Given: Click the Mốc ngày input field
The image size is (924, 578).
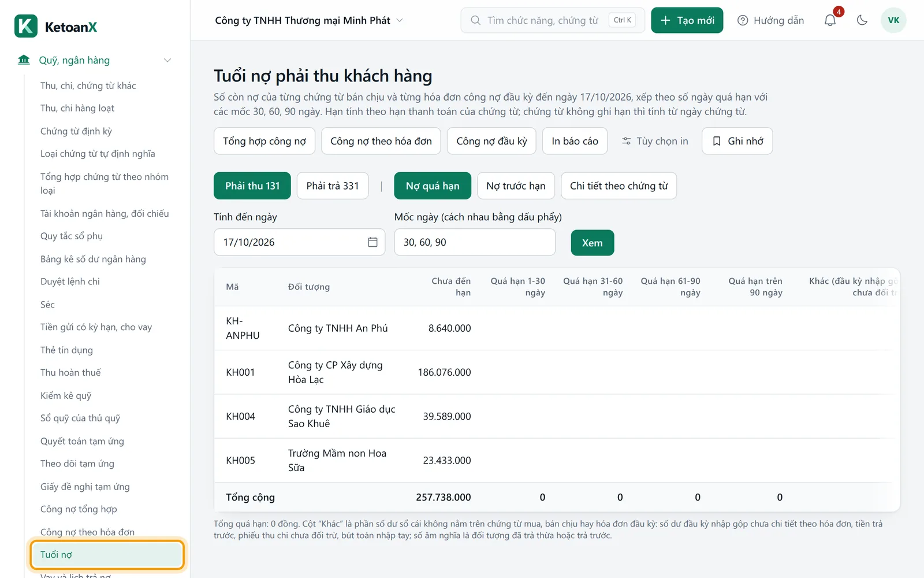Looking at the screenshot, I should [x=475, y=242].
